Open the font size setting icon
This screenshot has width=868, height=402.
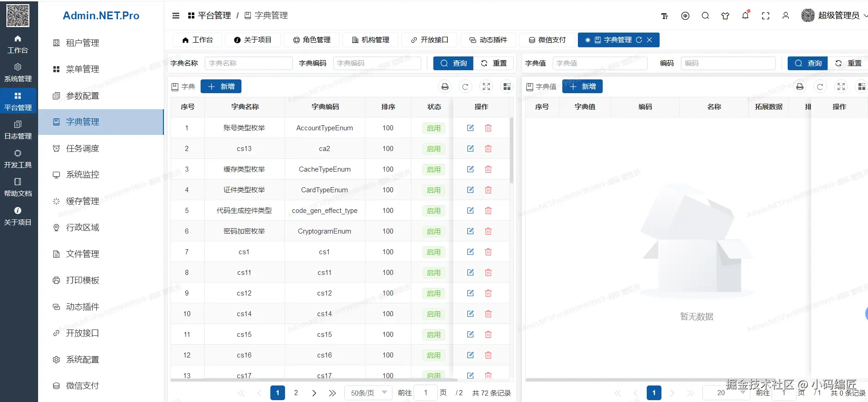click(665, 16)
